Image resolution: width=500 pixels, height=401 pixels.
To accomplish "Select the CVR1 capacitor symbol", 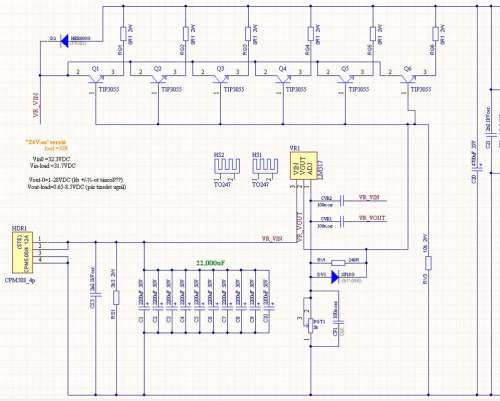I will [x=342, y=221].
